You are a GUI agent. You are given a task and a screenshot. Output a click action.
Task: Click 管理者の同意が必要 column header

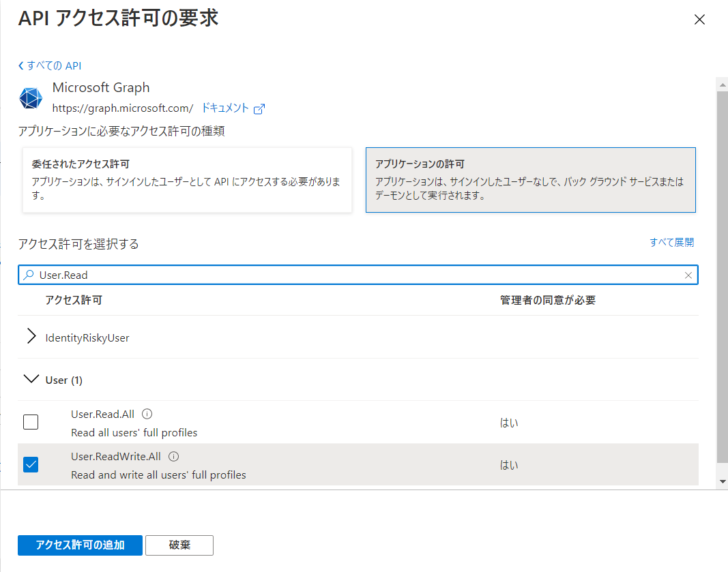pos(547,300)
